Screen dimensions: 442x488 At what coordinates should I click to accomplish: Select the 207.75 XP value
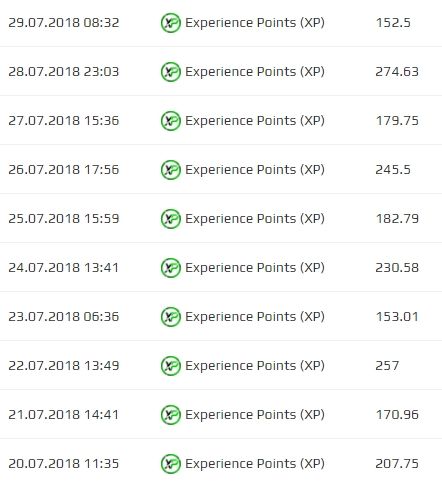[397, 464]
